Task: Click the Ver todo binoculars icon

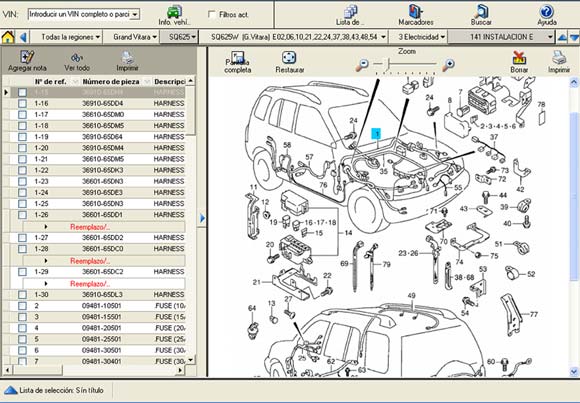Action: click(x=77, y=58)
